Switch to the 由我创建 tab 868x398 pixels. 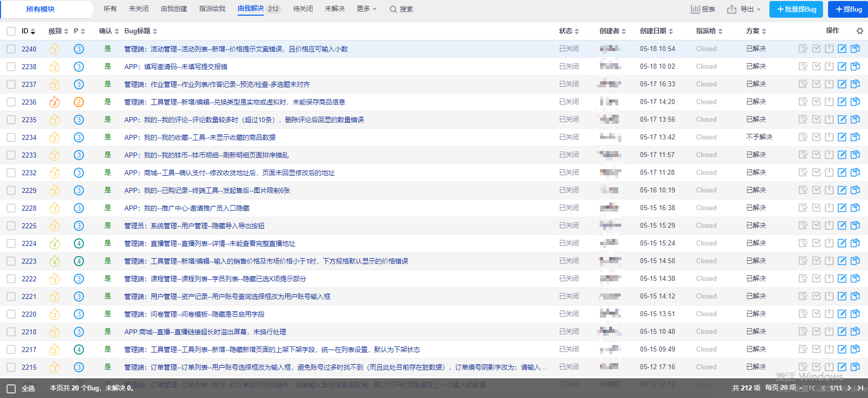point(174,9)
